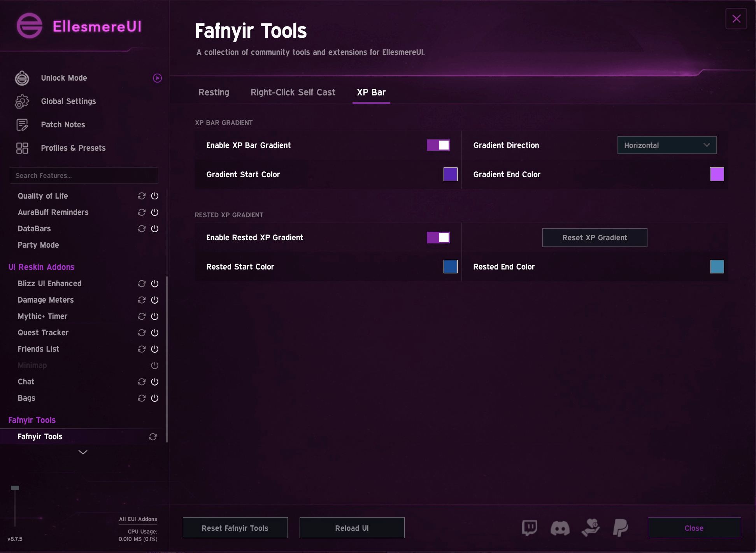756x553 pixels.
Task: Click the Search Features input field
Action: pyautogui.click(x=84, y=176)
